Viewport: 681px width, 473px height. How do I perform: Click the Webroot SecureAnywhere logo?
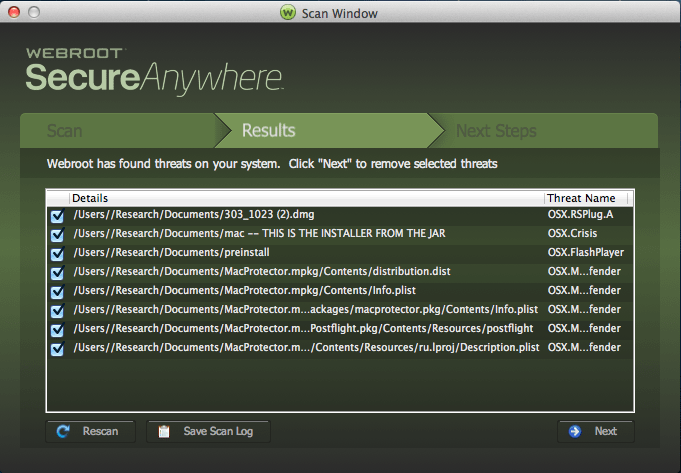click(x=155, y=72)
